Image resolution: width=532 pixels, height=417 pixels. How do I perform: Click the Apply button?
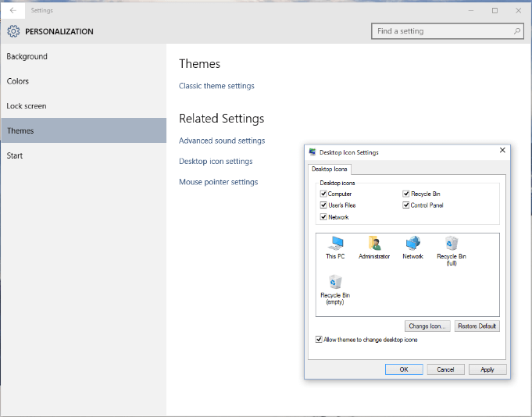point(487,369)
